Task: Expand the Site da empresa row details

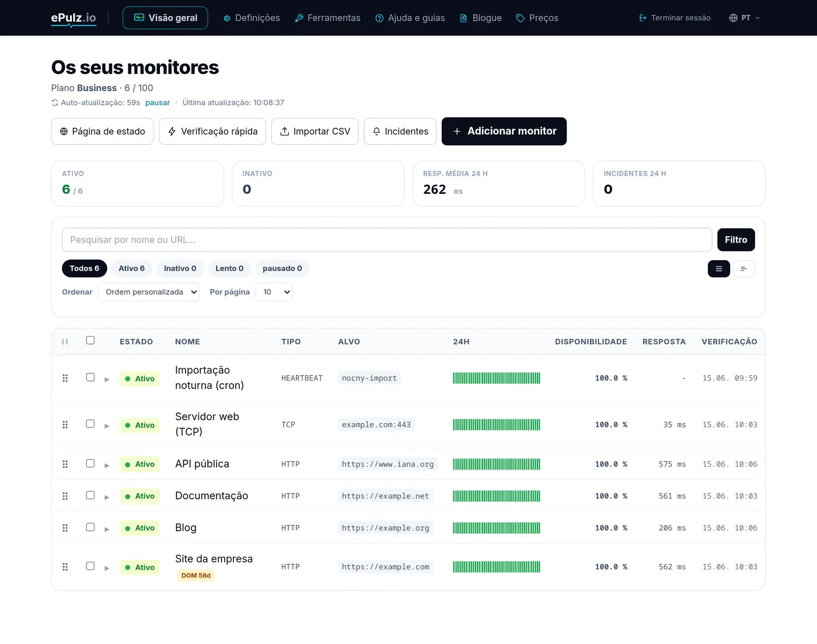Action: point(107,568)
